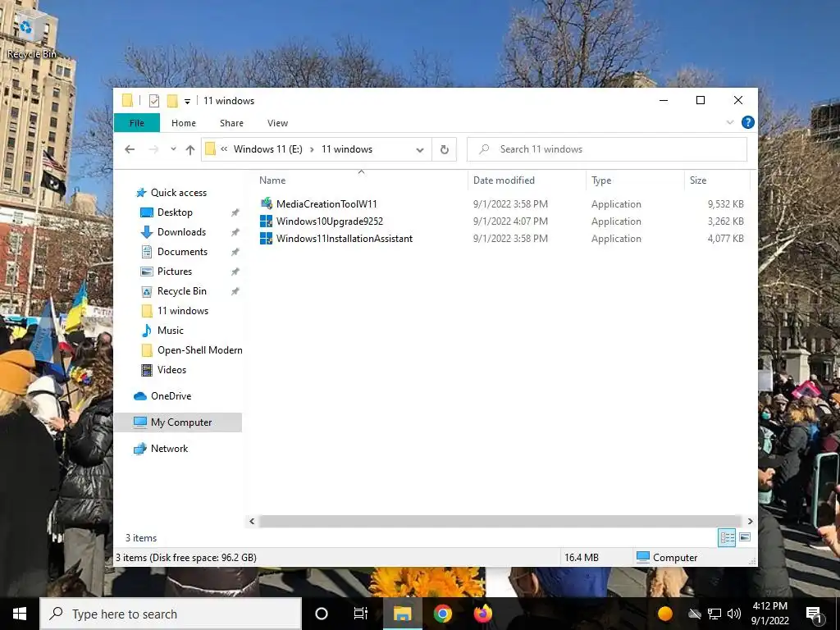840x630 pixels.
Task: Switch to details view layout icon
Action: (727, 537)
